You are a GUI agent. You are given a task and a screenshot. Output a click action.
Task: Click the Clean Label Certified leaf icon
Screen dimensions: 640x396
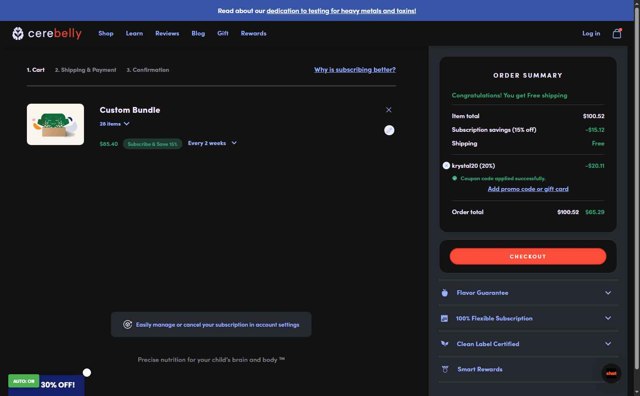tap(444, 344)
